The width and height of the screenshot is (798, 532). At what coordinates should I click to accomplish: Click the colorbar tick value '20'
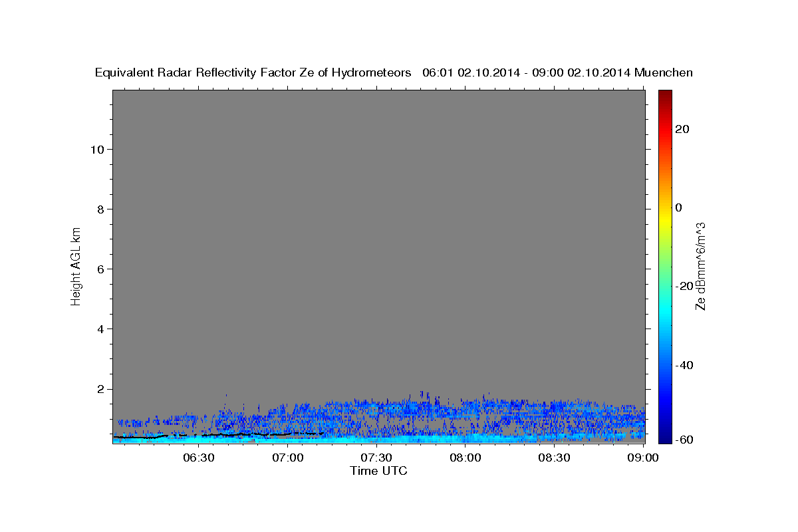click(x=682, y=129)
